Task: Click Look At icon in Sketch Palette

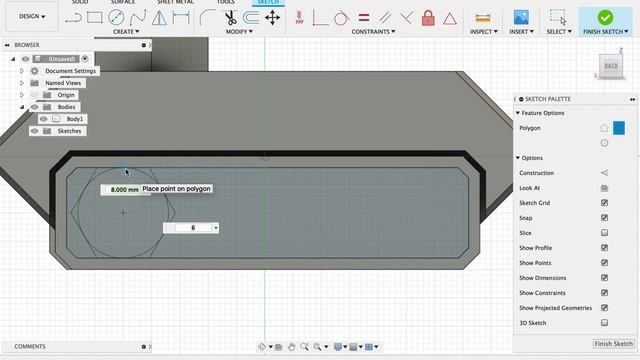Action: coord(604,188)
